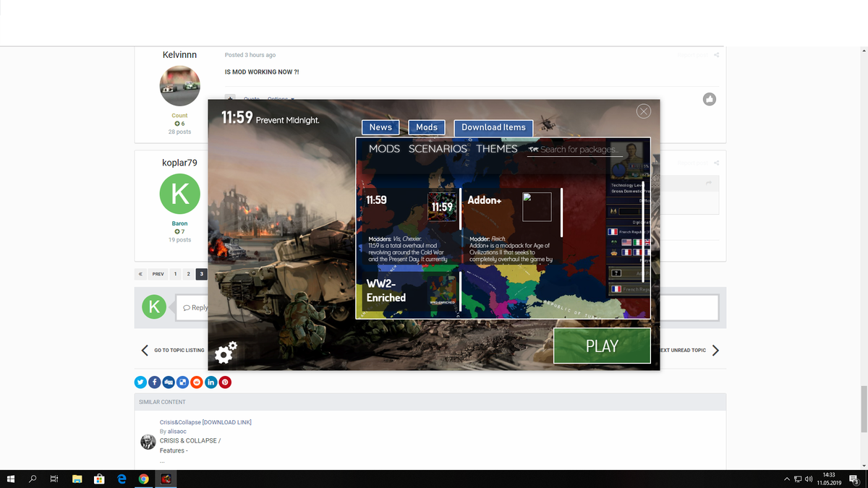Show hidden system tray icons
868x488 pixels.
click(x=787, y=479)
